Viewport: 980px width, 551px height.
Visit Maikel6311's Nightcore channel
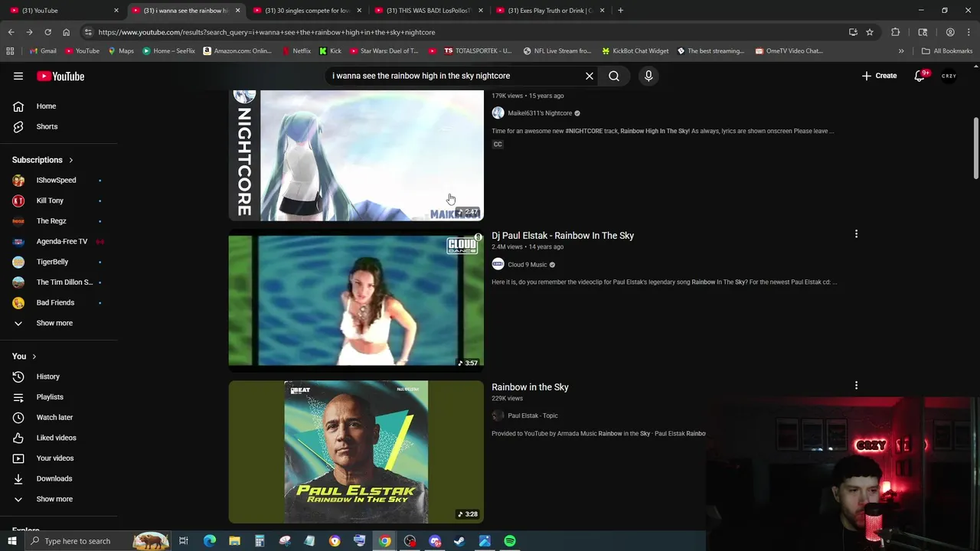540,113
